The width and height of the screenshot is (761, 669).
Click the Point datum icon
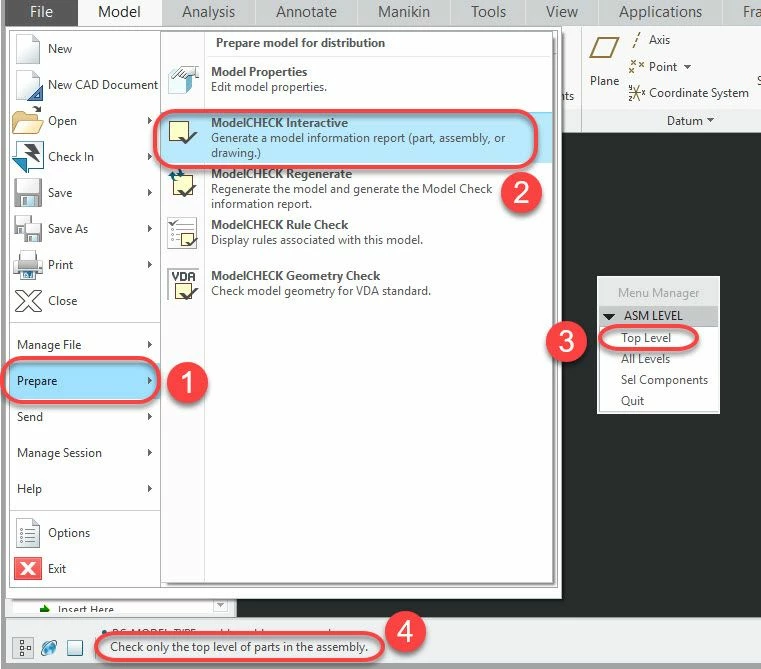pos(636,67)
